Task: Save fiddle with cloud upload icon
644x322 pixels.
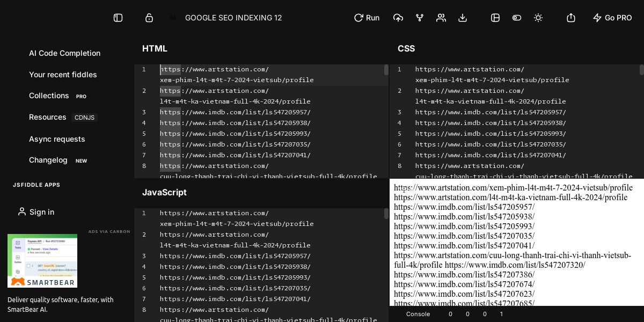Action: click(398, 18)
